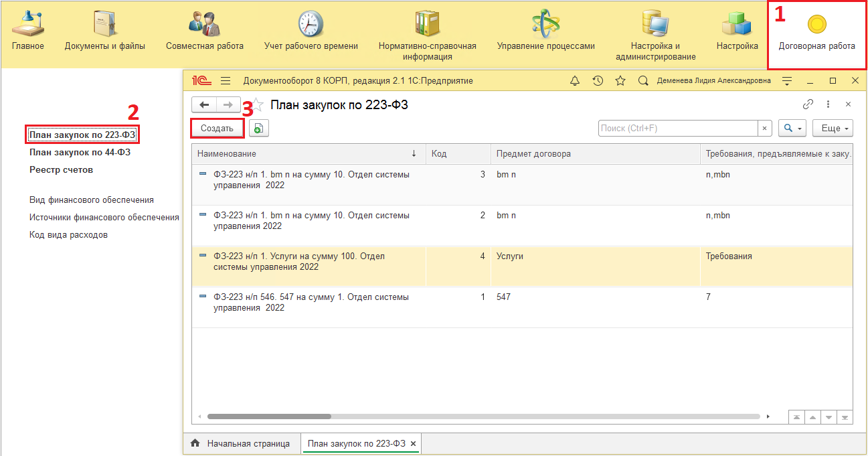868x456 pixels.
Task: Click the Предмет договора column header
Action: [596, 154]
